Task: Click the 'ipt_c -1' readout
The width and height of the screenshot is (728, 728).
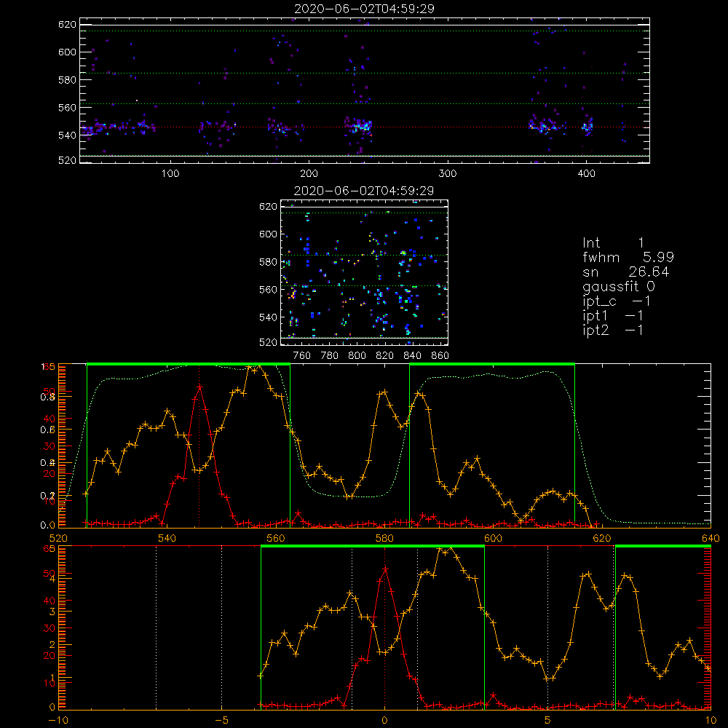Action: point(617,301)
